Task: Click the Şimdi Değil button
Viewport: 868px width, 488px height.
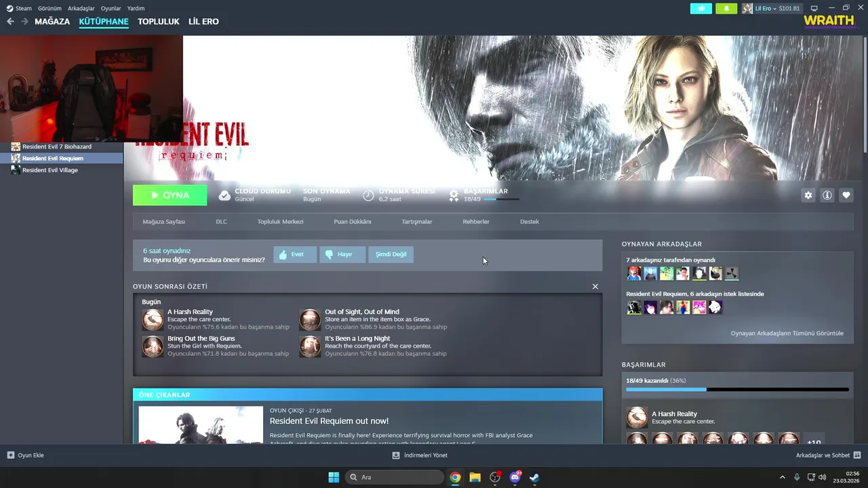Action: 391,254
